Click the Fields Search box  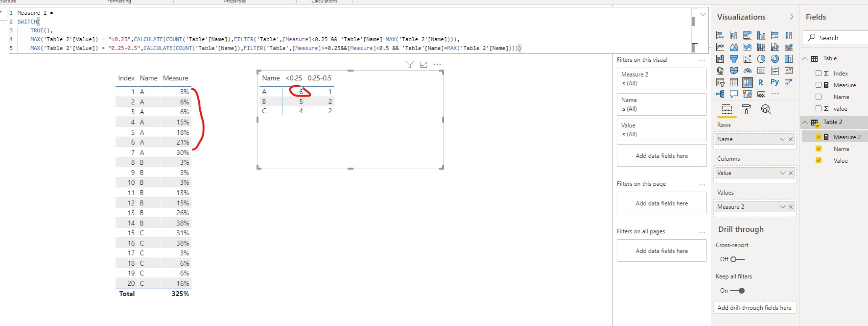point(835,38)
